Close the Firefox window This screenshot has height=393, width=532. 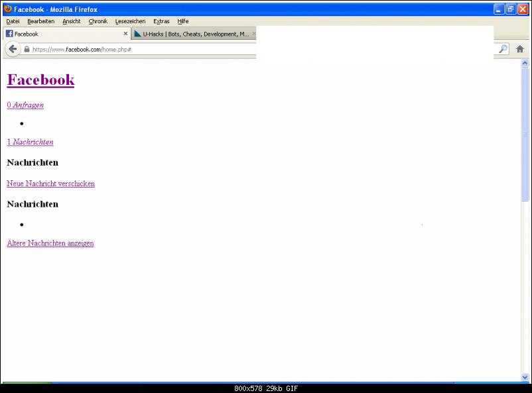[523, 9]
